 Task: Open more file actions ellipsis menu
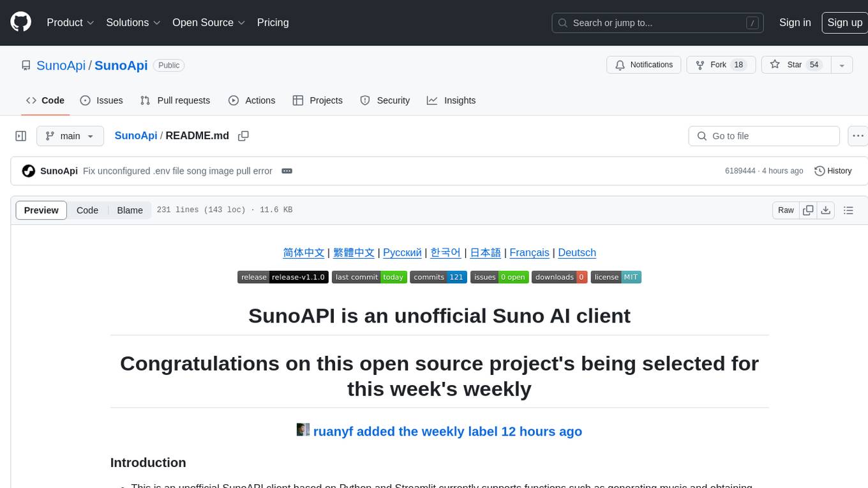(x=858, y=136)
